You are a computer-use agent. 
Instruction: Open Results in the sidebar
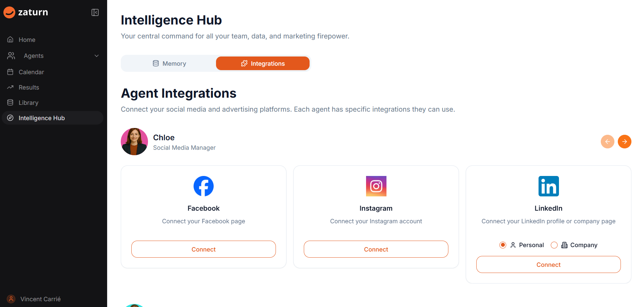(x=29, y=87)
